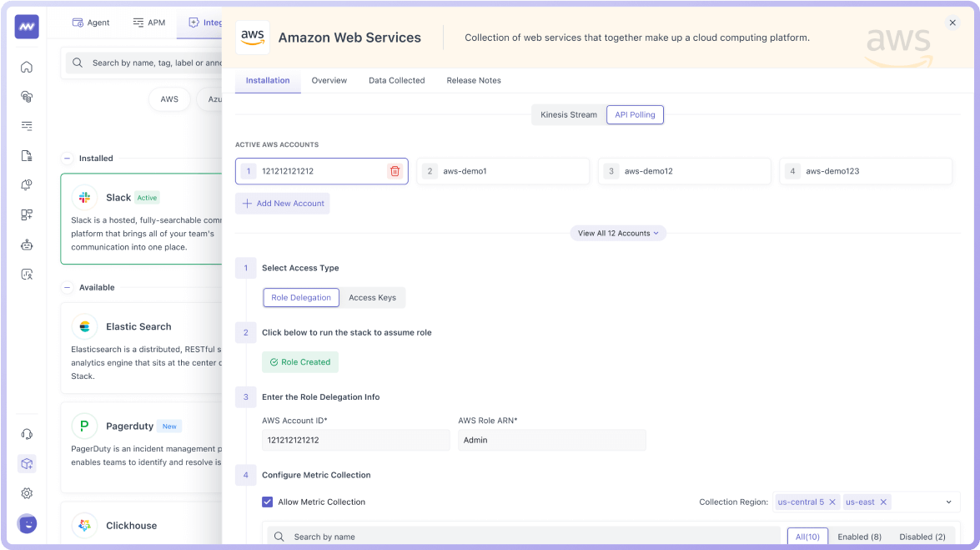Click the Role Created button

(x=300, y=362)
